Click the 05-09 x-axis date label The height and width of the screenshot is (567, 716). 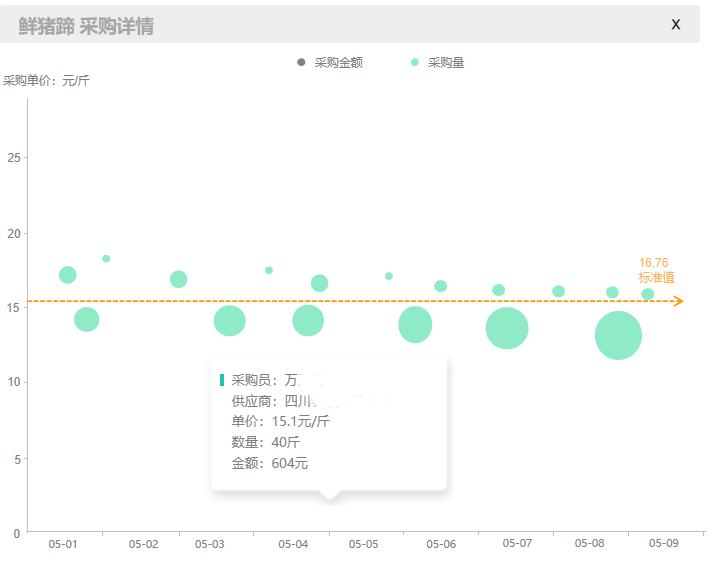point(663,543)
